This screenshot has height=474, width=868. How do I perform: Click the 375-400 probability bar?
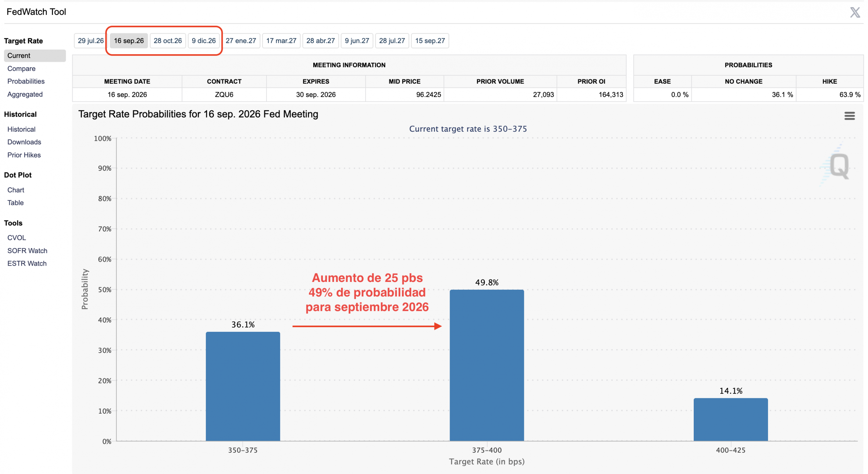pos(487,365)
